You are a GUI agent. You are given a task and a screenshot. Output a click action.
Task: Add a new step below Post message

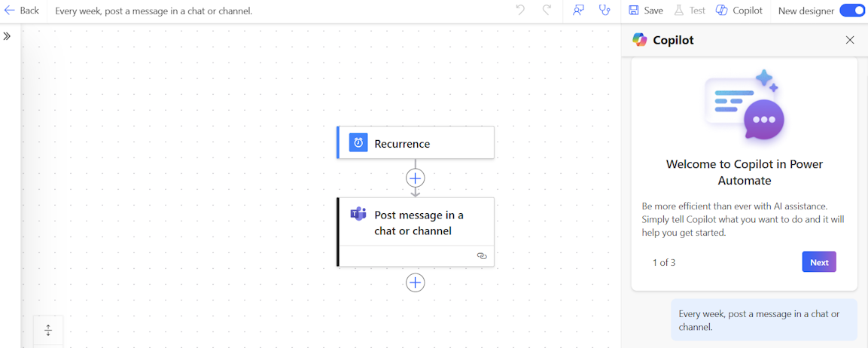pos(415,282)
